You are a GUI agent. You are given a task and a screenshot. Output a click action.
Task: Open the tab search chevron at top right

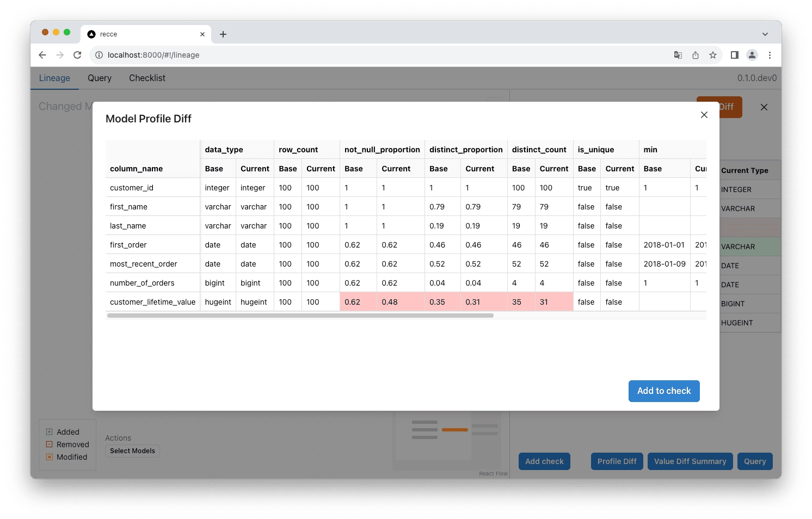(765, 34)
